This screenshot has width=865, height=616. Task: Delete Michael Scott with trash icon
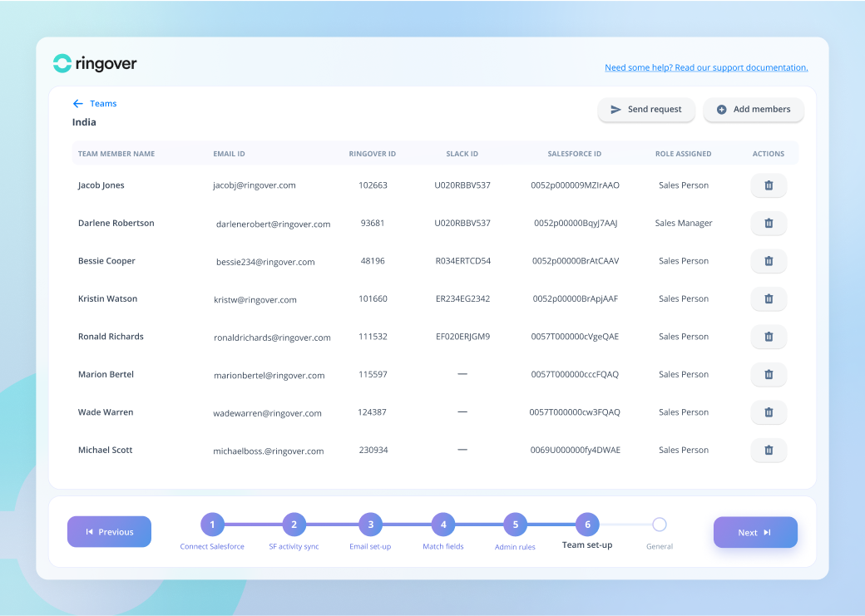(769, 450)
